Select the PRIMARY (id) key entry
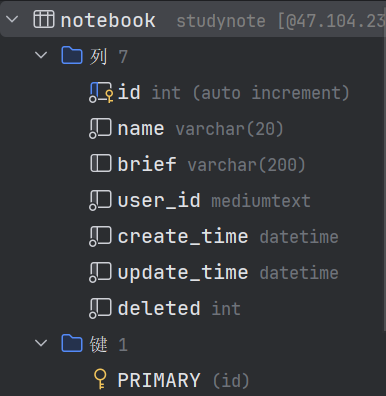Image resolution: width=386 pixels, height=396 pixels. pos(183,380)
